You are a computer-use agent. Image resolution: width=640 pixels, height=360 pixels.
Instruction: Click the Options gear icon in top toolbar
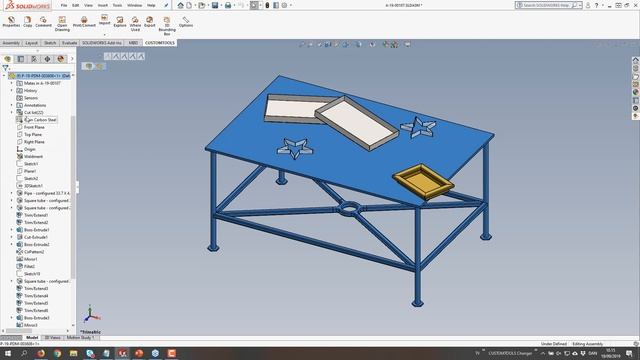click(x=284, y=5)
